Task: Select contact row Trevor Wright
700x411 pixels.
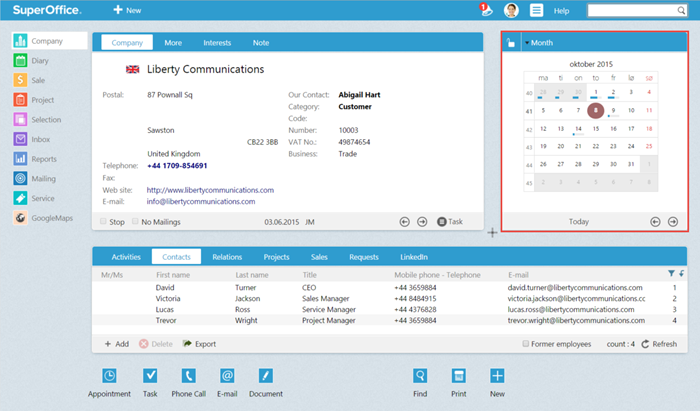Action: (388, 320)
